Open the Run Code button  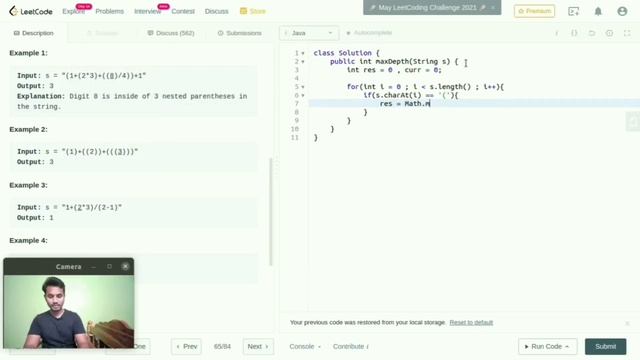pos(547,347)
